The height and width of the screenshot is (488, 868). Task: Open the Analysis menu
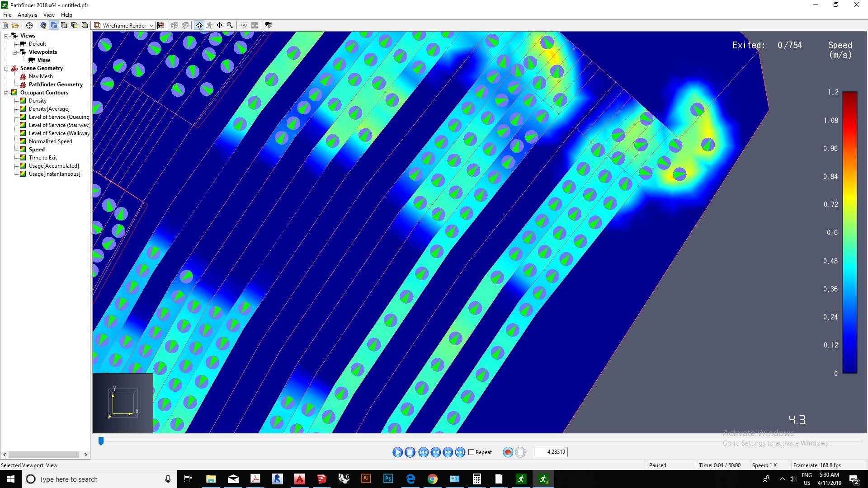(27, 15)
